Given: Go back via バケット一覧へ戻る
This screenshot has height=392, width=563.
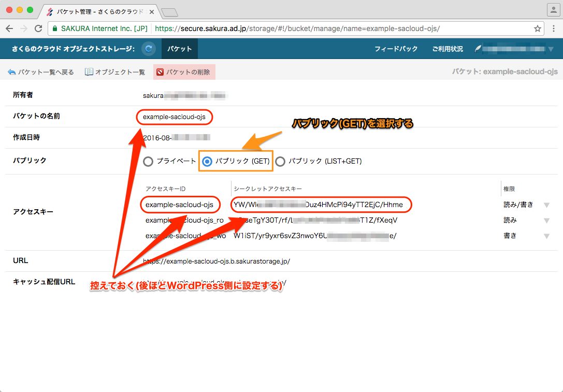Looking at the screenshot, I should point(40,72).
